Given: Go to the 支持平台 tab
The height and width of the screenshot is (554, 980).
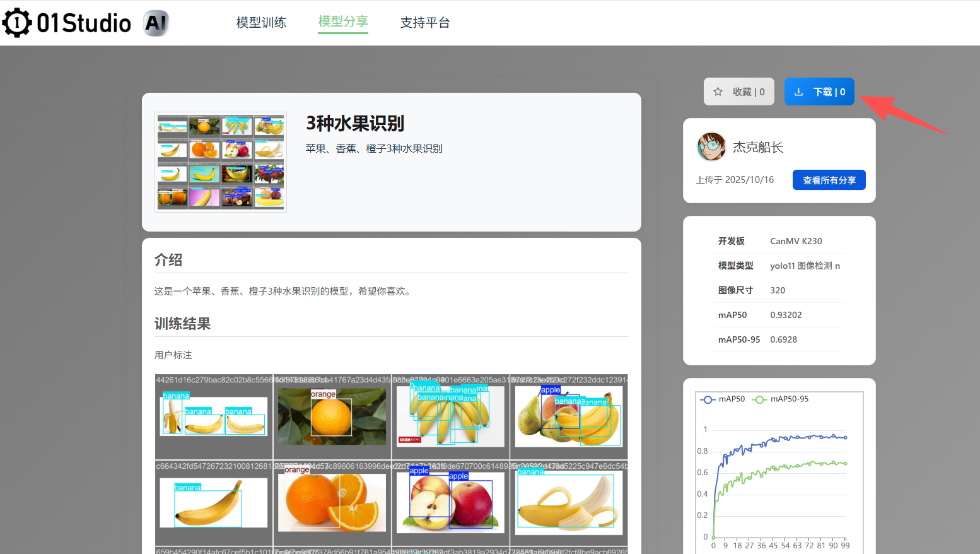Looking at the screenshot, I should click(x=425, y=23).
